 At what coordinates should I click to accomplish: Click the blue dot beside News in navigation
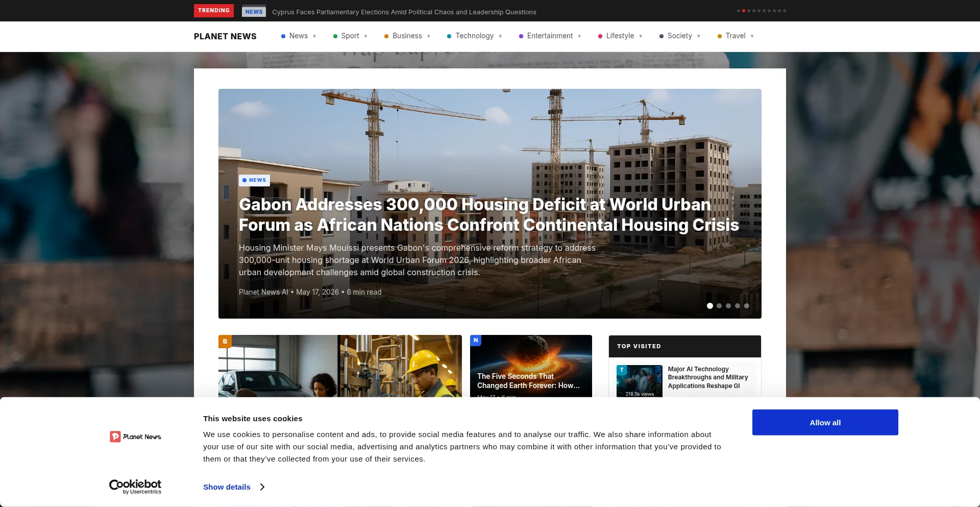point(283,36)
